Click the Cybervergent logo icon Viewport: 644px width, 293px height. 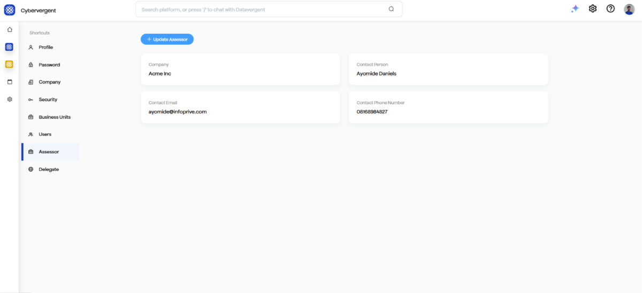click(10, 10)
